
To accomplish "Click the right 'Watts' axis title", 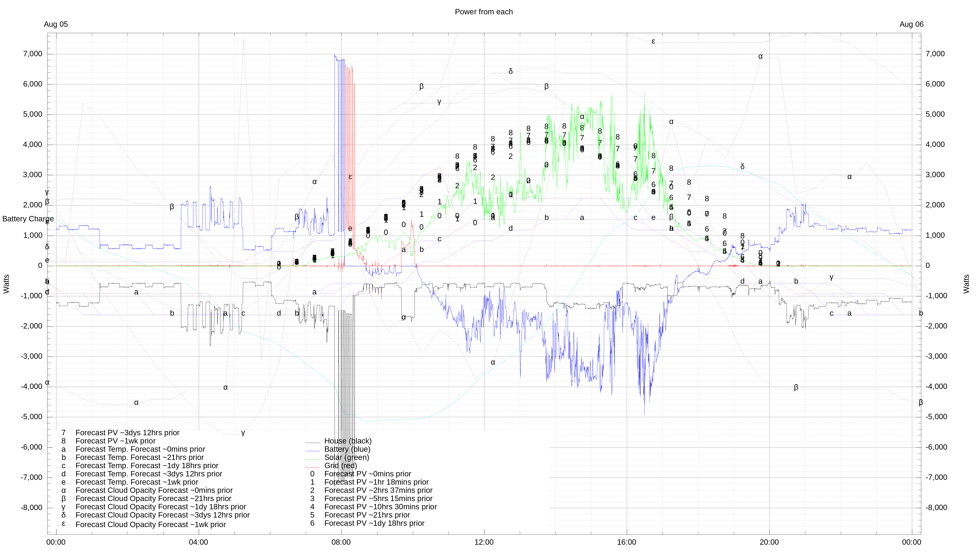I will (967, 284).
